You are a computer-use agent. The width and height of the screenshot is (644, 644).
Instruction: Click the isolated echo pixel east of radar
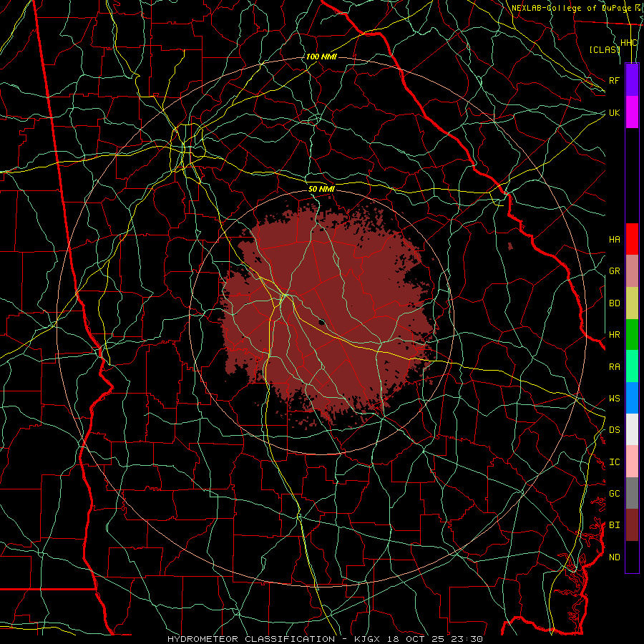tap(510, 246)
